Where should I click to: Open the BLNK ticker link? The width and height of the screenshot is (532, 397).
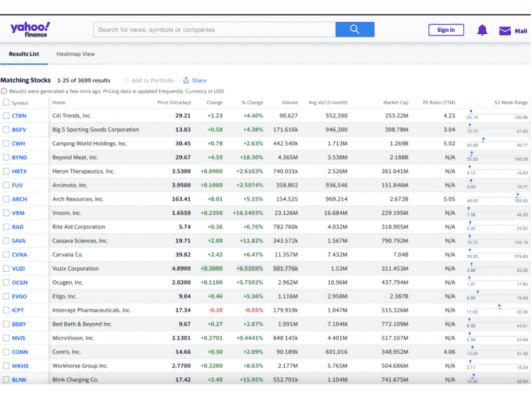pyautogui.click(x=19, y=380)
